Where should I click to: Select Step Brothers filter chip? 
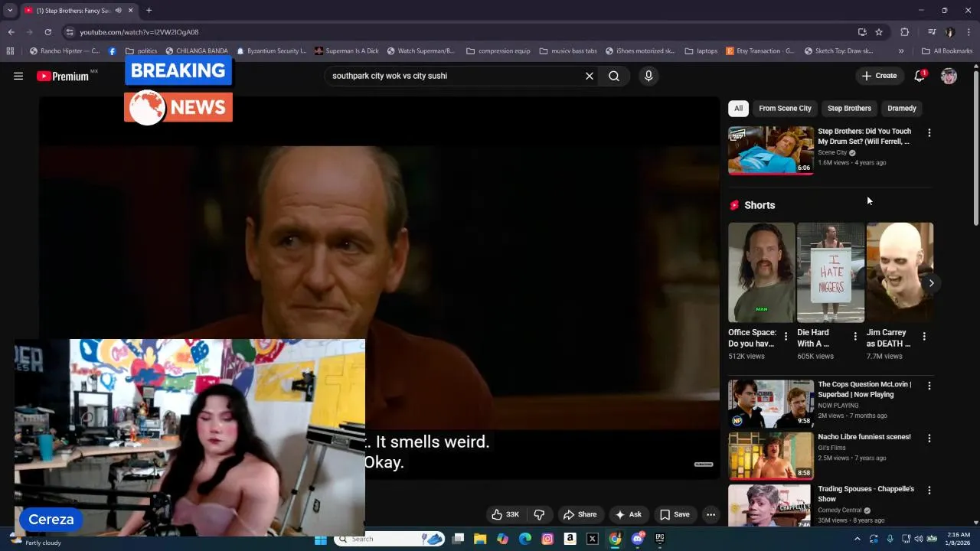(849, 109)
